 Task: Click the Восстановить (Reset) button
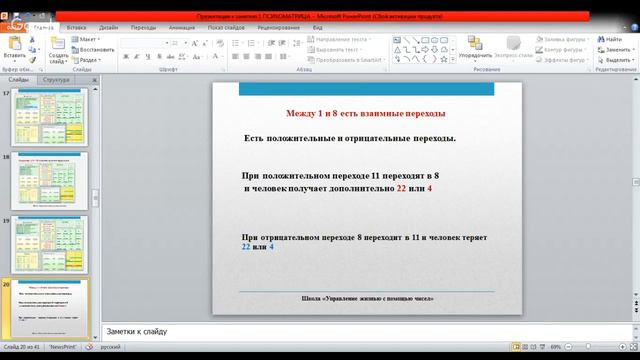click(93, 50)
